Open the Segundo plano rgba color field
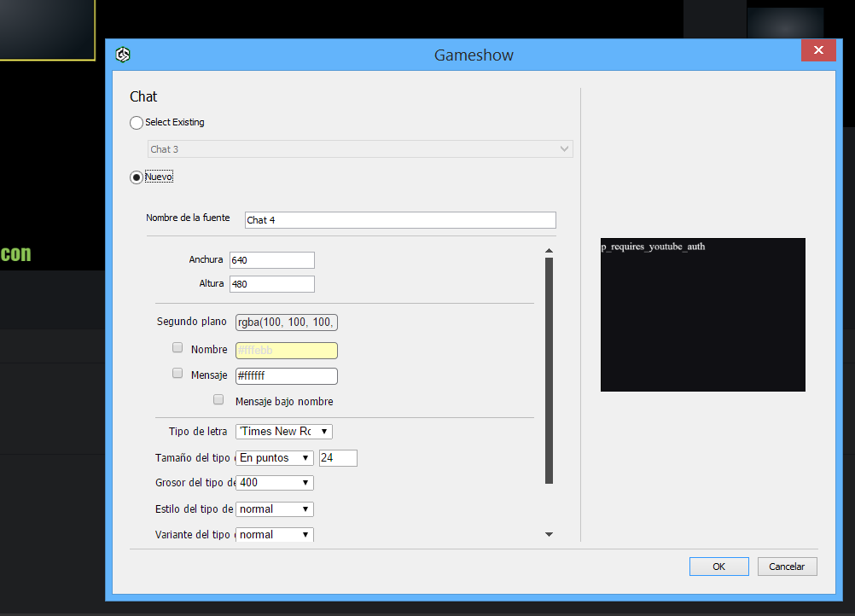855x616 pixels. [286, 323]
